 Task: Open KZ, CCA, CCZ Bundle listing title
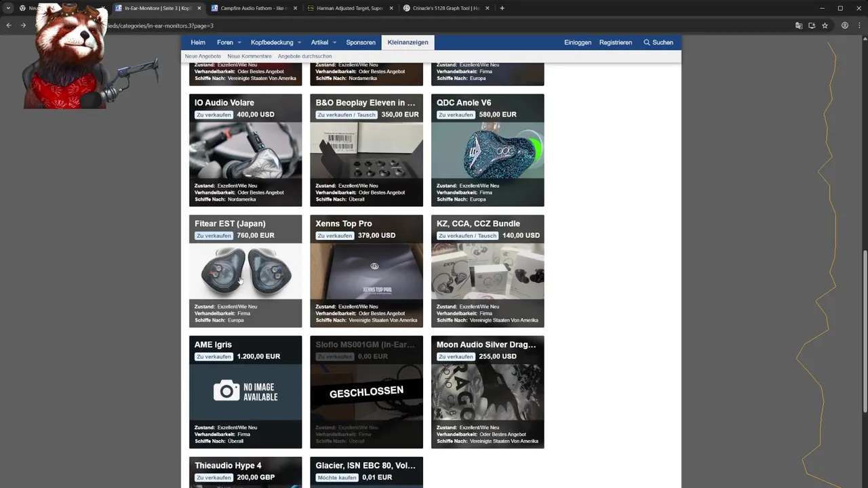click(479, 224)
